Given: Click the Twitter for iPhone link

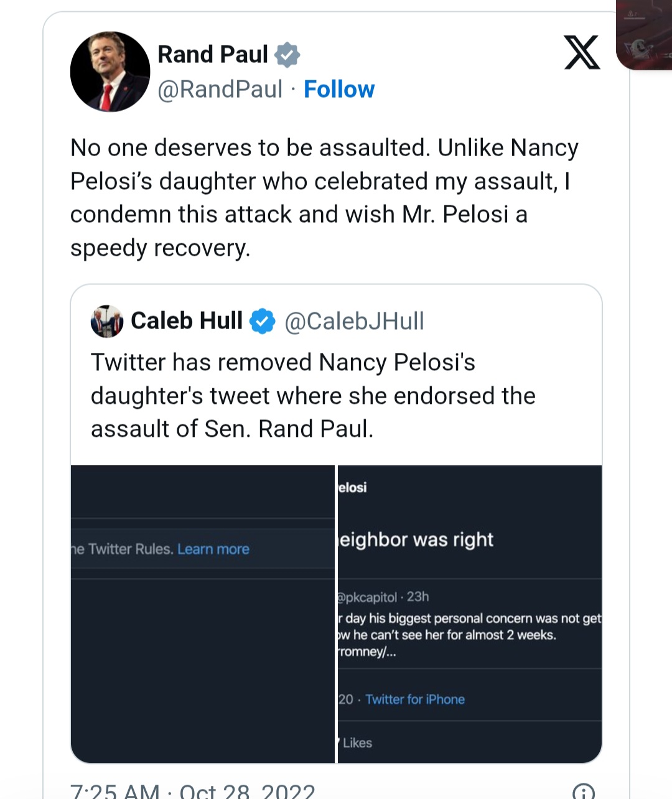Looking at the screenshot, I should coord(415,699).
